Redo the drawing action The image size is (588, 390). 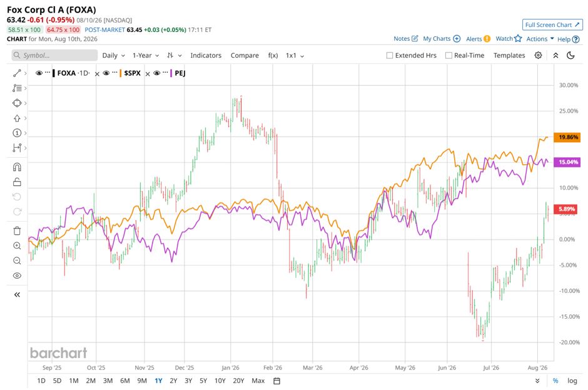click(x=17, y=212)
